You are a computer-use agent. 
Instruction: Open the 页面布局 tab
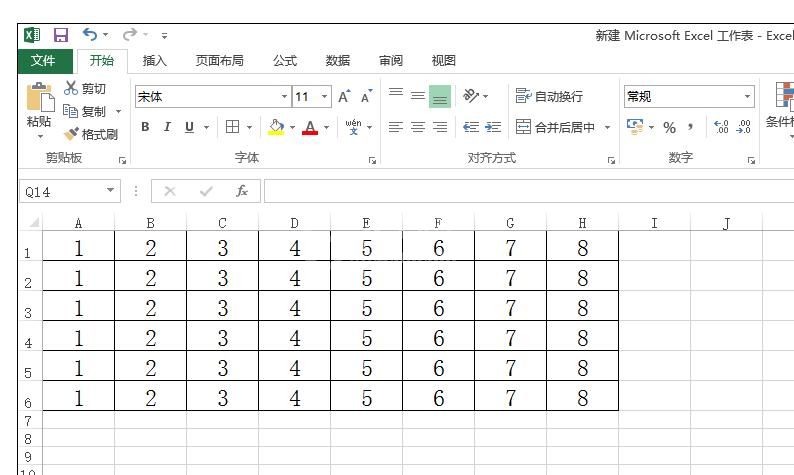(x=219, y=61)
